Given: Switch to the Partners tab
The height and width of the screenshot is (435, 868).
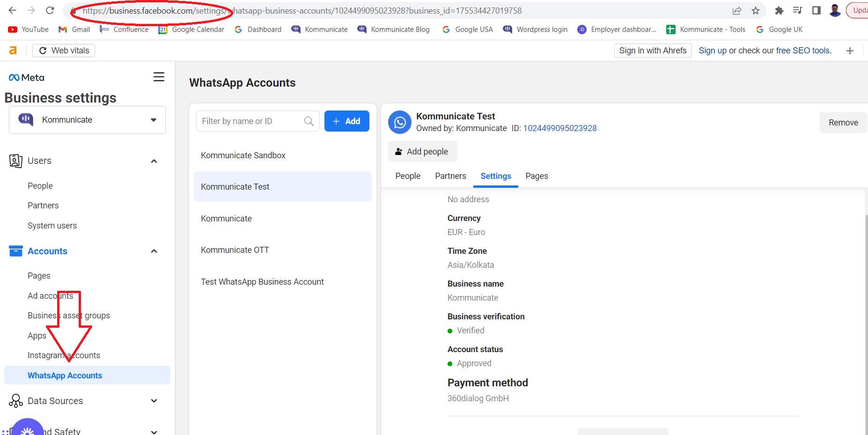Looking at the screenshot, I should pos(450,176).
